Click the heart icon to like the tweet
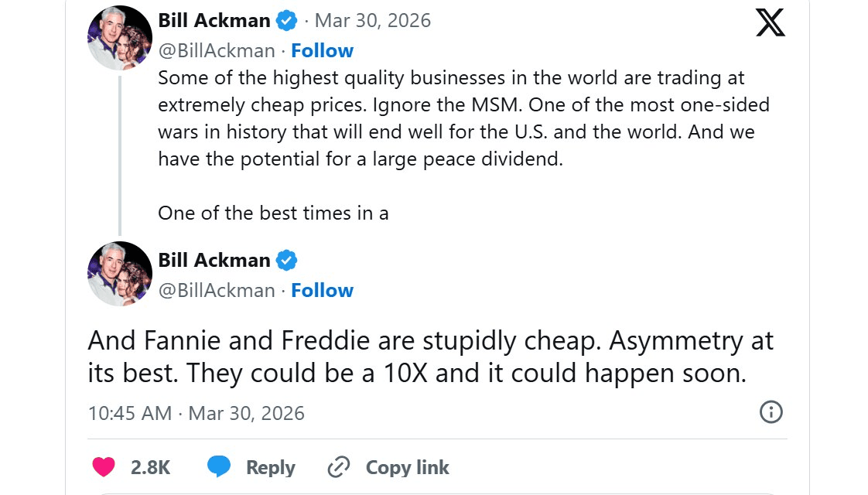The image size is (868, 495). pyautogui.click(x=103, y=467)
